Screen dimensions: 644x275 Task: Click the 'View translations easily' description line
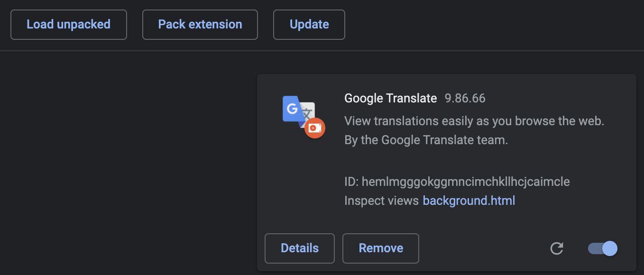click(x=474, y=121)
